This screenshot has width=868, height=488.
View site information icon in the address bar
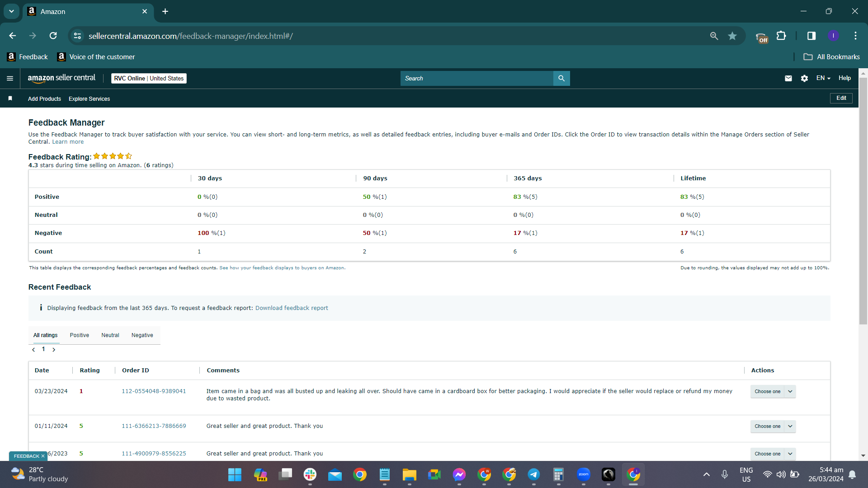click(x=78, y=36)
